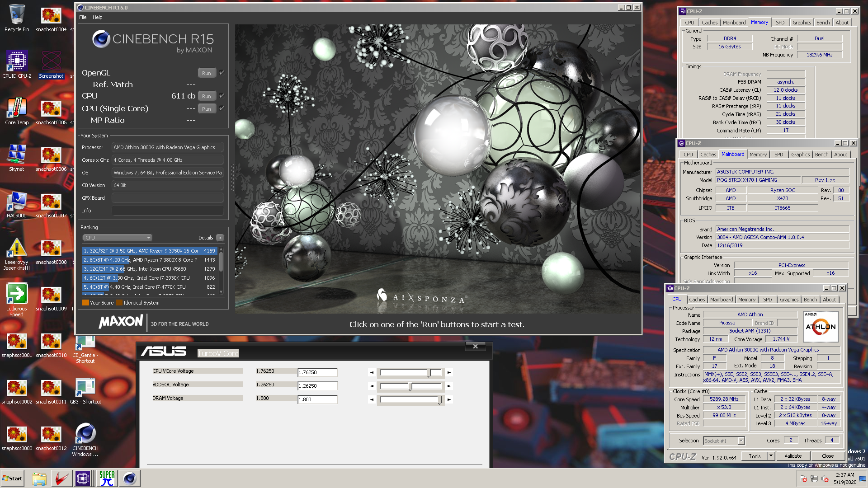Click the red checkmark taskbar application icon
Screen dimensions: 868x488
[x=61, y=479]
